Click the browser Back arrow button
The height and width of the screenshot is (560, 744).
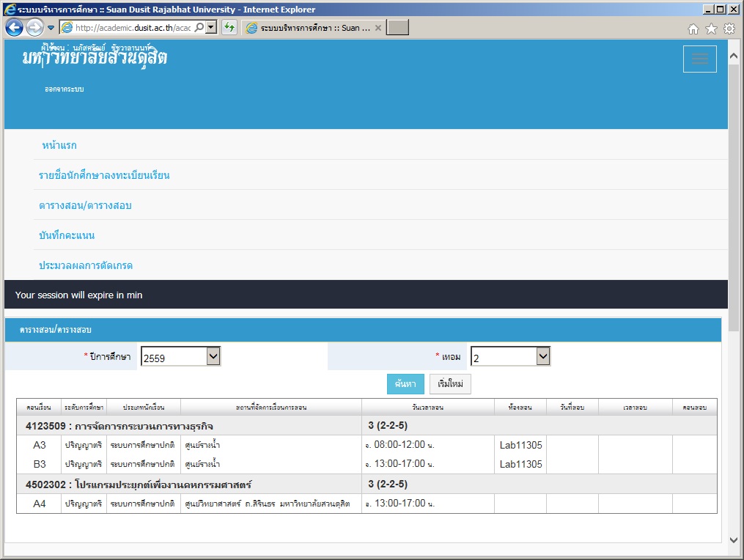pyautogui.click(x=14, y=28)
